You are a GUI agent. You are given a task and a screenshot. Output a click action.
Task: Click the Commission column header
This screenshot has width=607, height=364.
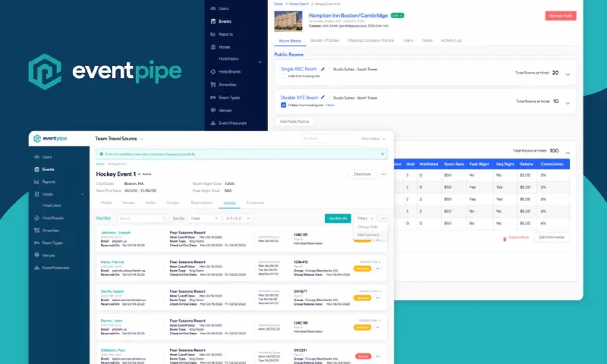click(x=552, y=164)
